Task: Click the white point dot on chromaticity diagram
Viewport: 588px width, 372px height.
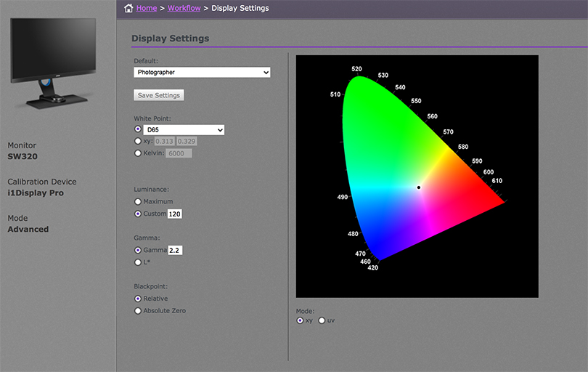Action: tap(419, 187)
